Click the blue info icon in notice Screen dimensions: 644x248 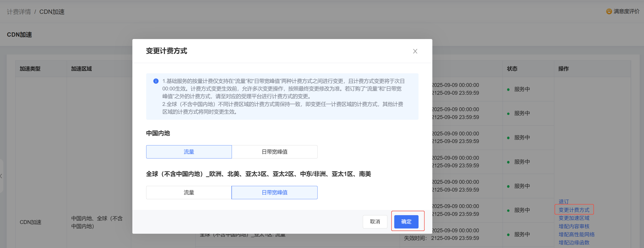(156, 81)
